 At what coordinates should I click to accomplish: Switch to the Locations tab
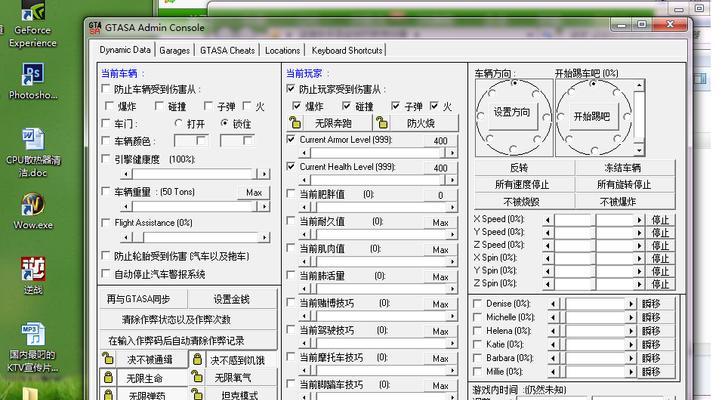coord(283,50)
